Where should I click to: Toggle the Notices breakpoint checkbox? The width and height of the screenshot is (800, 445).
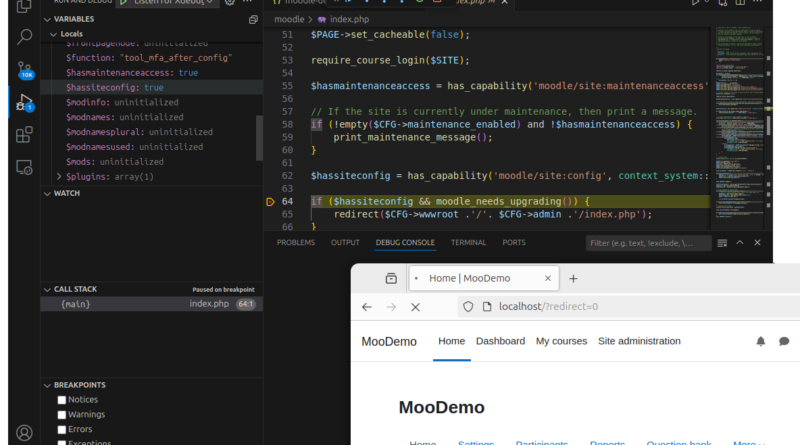62,400
